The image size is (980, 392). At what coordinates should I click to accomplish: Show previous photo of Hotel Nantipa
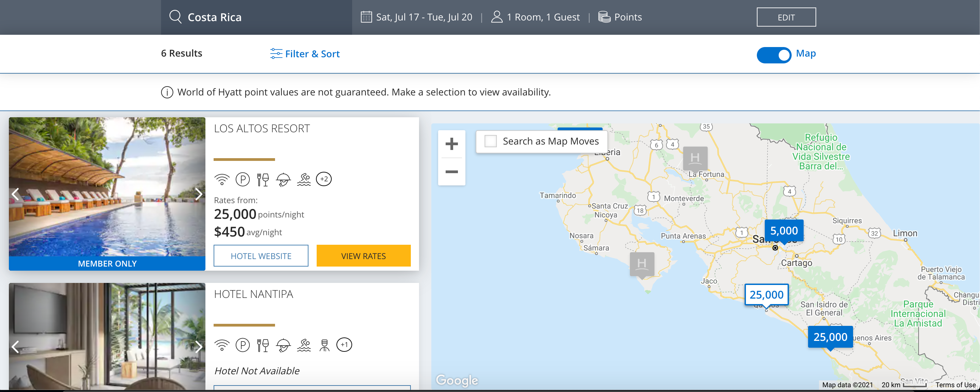click(15, 346)
